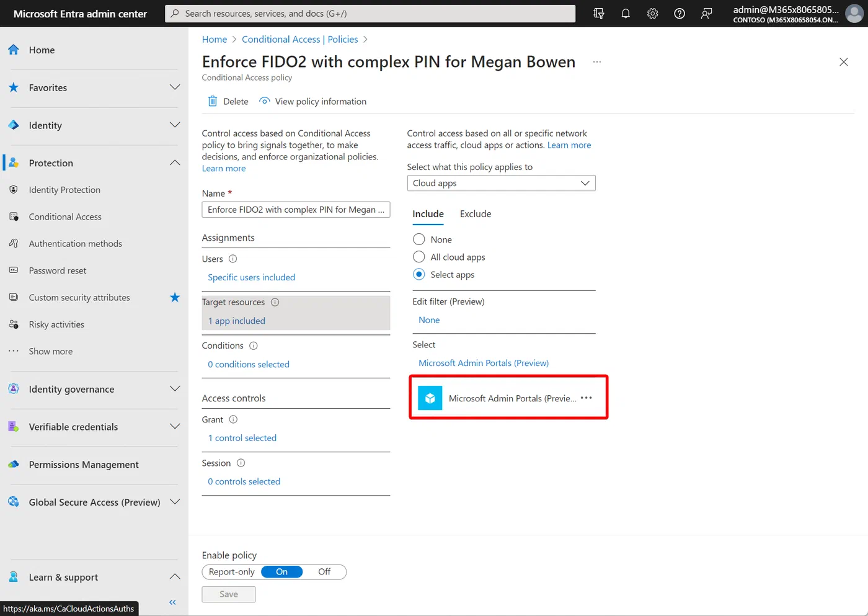Click the Global Secure Access globe icon
Screen dimensions: 868x616
pos(14,502)
